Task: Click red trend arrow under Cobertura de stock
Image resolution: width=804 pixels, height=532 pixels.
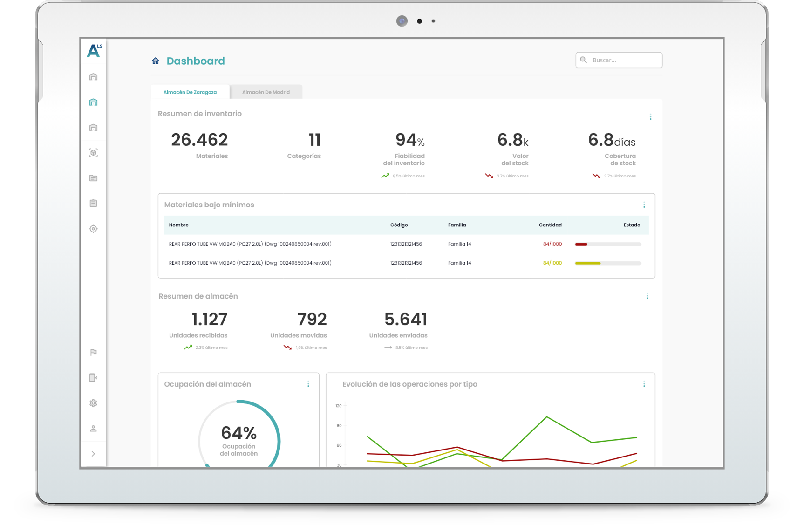Action: pyautogui.click(x=596, y=176)
